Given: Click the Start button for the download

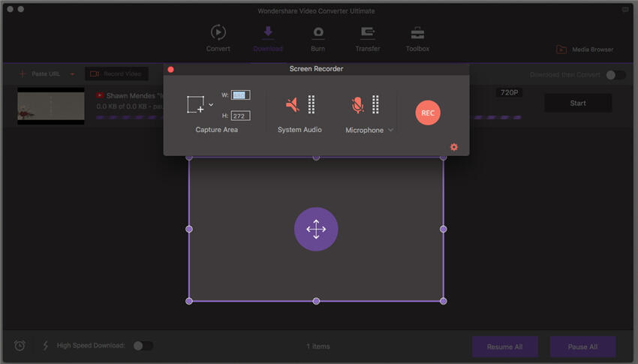Looking at the screenshot, I should pos(578,104).
